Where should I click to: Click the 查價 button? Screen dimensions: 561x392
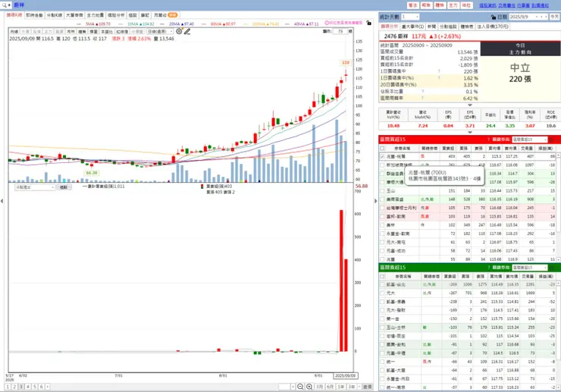click(x=367, y=387)
